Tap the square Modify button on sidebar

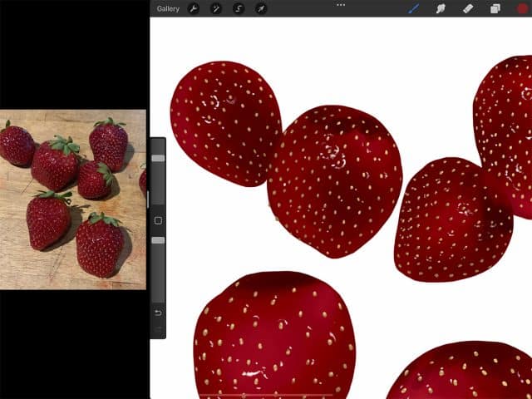(158, 221)
